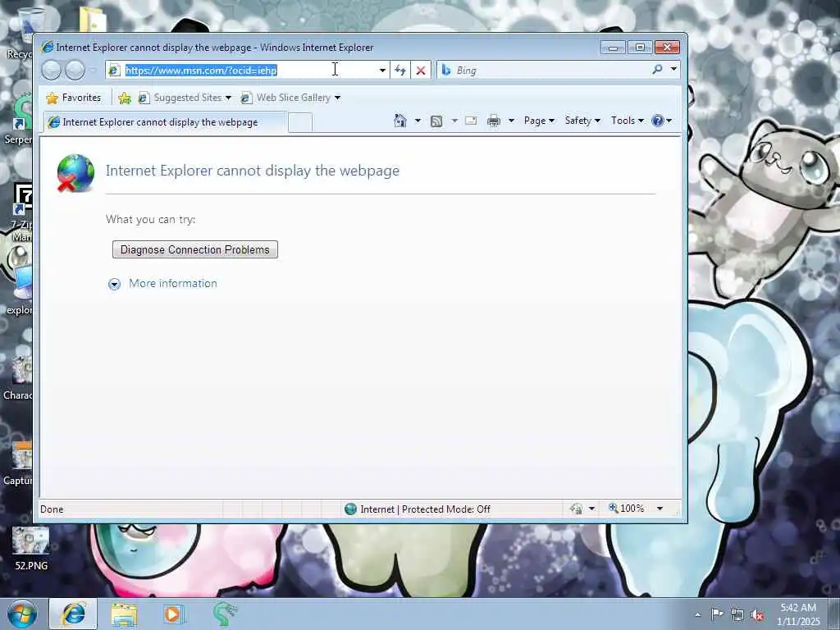Click the Forward navigation button
This screenshot has height=630, width=840.
click(75, 71)
